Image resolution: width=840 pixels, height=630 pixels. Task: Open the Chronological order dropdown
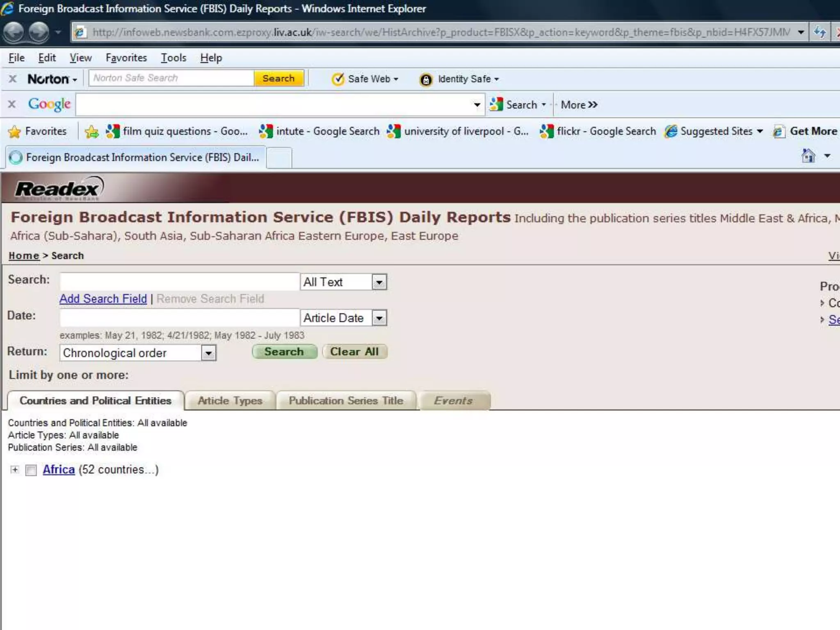(208, 353)
